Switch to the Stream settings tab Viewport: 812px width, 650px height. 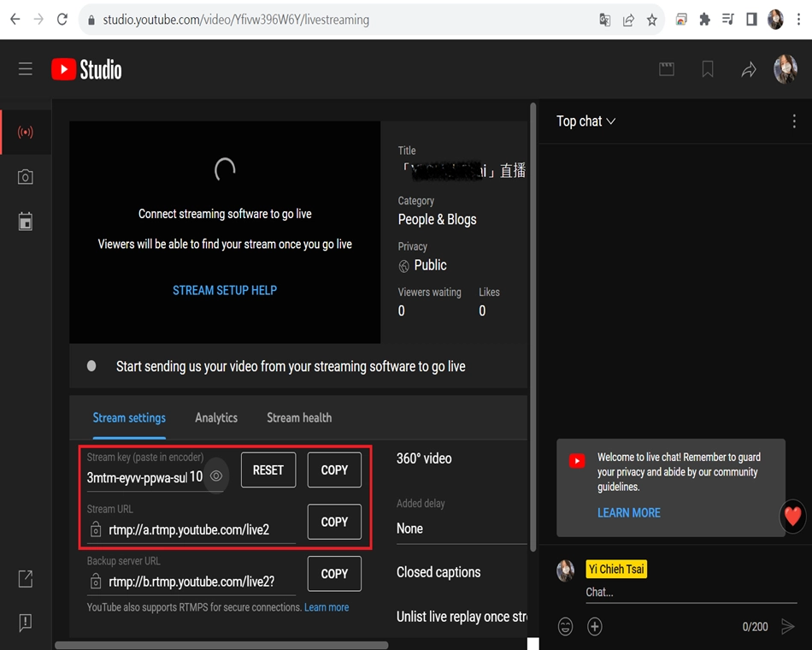click(x=129, y=417)
